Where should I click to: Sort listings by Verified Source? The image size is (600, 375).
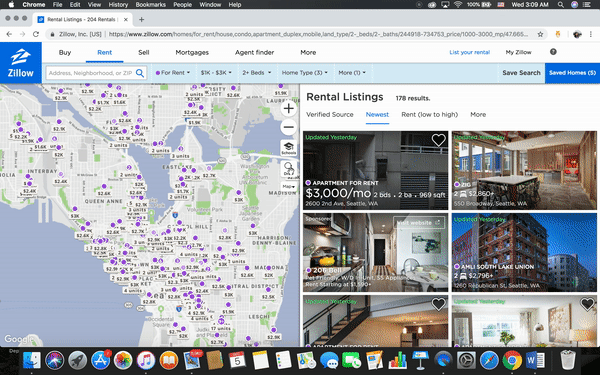[330, 114]
